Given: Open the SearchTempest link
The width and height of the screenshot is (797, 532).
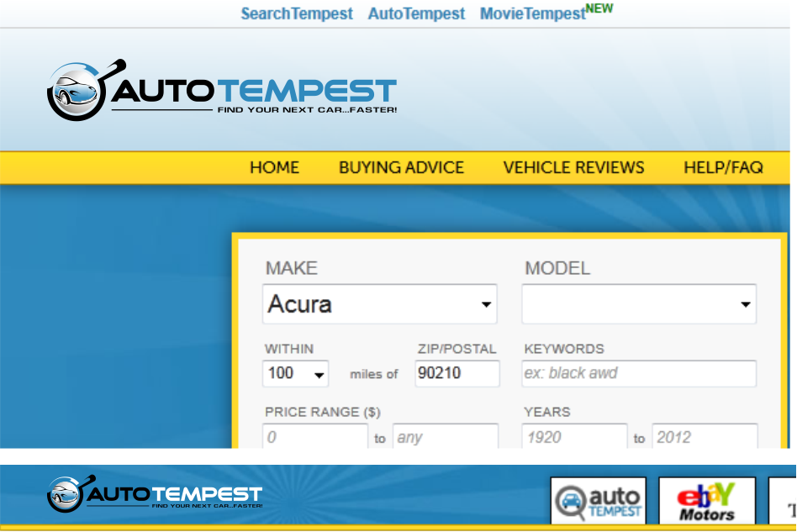Looking at the screenshot, I should click(297, 14).
